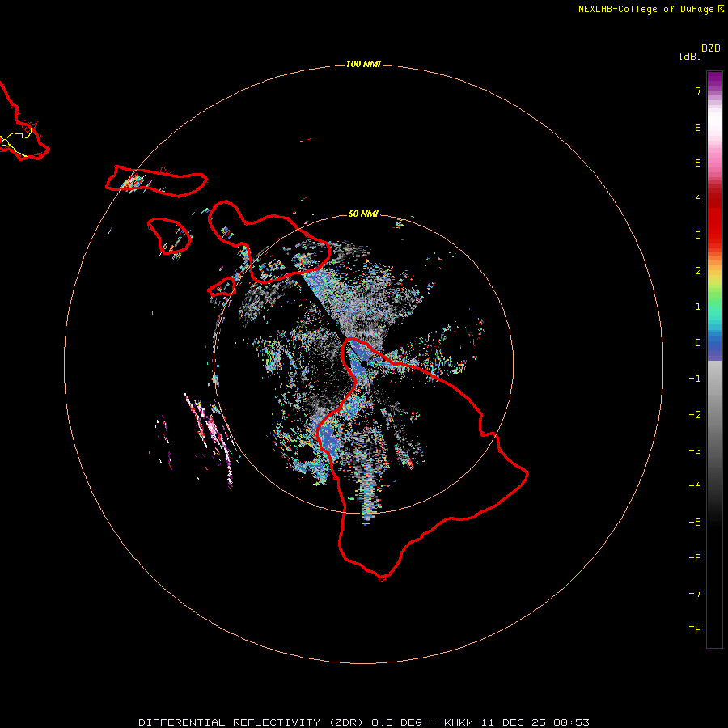Click the 5 value on color scale
This screenshot has height=728, width=728.
coord(698,163)
